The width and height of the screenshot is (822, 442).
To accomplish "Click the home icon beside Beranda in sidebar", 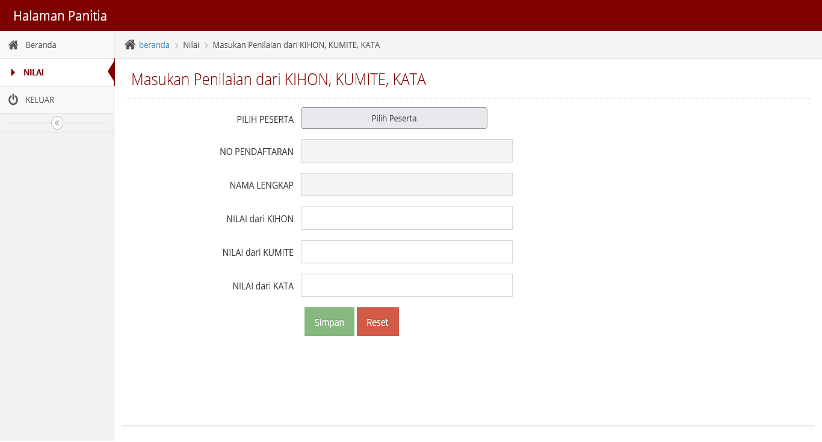I will coord(14,45).
